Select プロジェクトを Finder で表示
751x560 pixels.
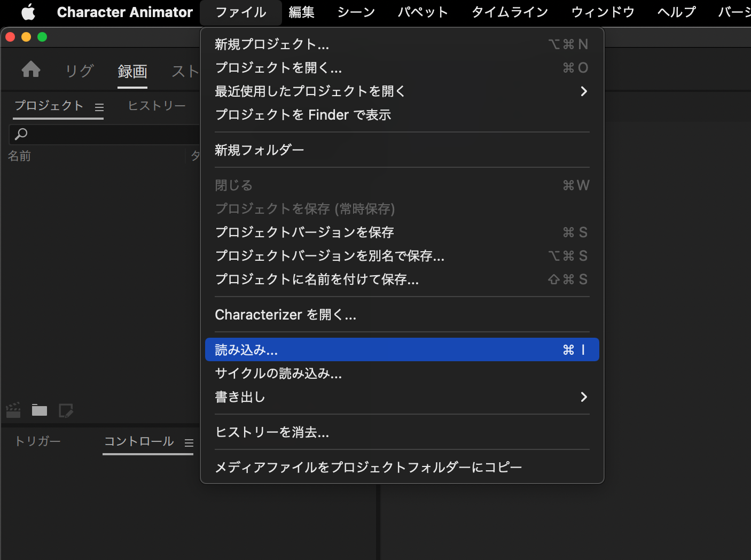coord(402,115)
